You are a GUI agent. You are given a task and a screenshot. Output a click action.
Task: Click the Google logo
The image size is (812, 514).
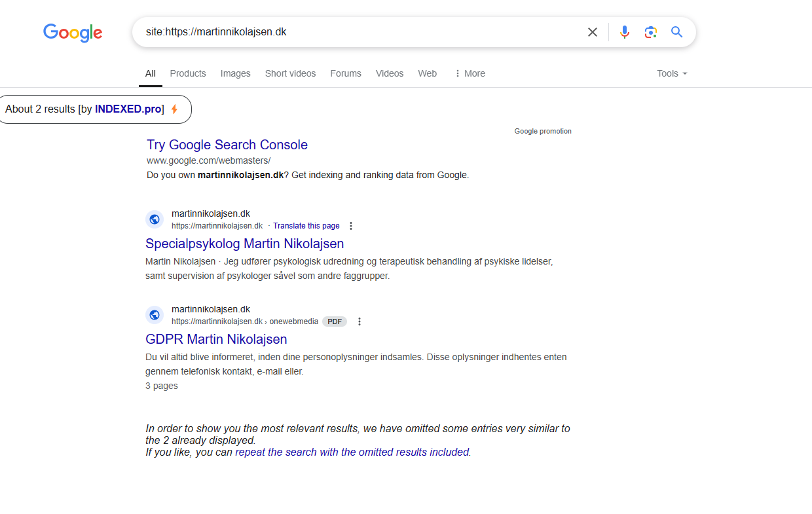[x=73, y=33]
